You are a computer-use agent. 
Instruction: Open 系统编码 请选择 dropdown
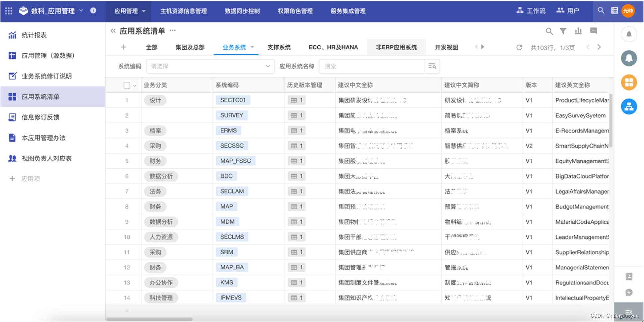point(210,66)
